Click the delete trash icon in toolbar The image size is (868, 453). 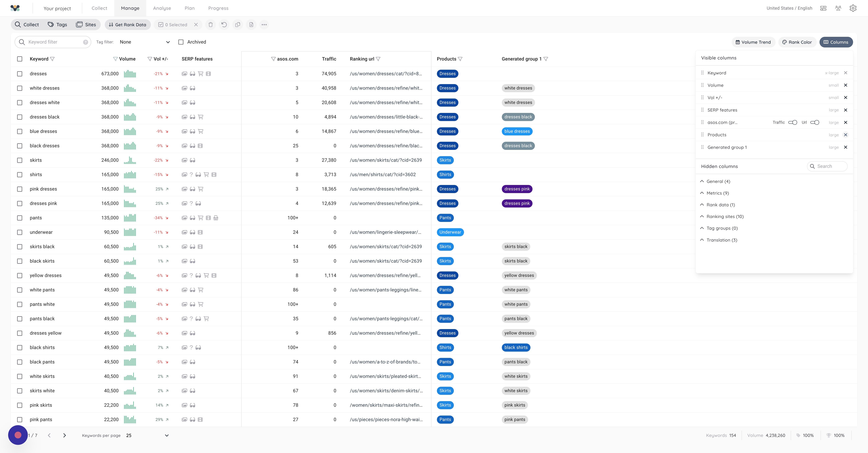[211, 25]
